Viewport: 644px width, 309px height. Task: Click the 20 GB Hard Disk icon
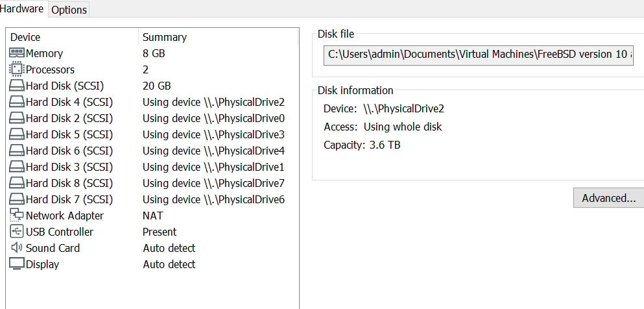[x=17, y=86]
